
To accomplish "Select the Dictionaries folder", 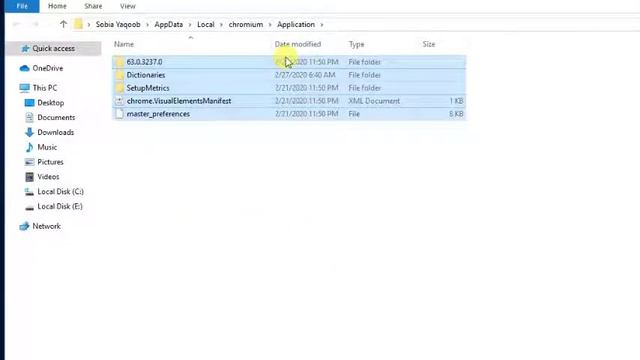I will coord(289,75).
